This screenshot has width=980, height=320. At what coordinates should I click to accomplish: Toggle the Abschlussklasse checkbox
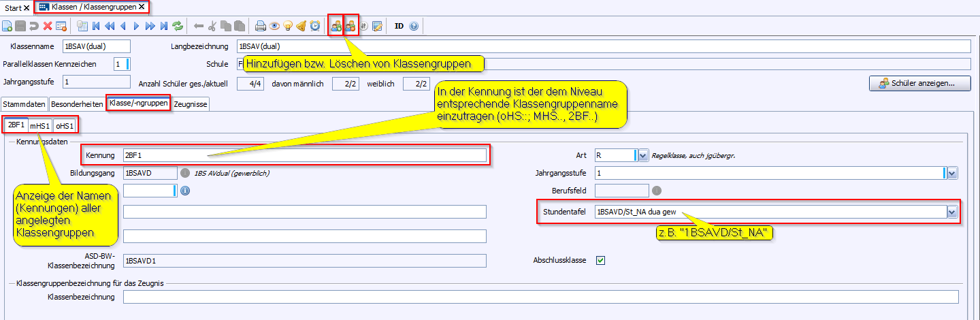pyautogui.click(x=600, y=261)
